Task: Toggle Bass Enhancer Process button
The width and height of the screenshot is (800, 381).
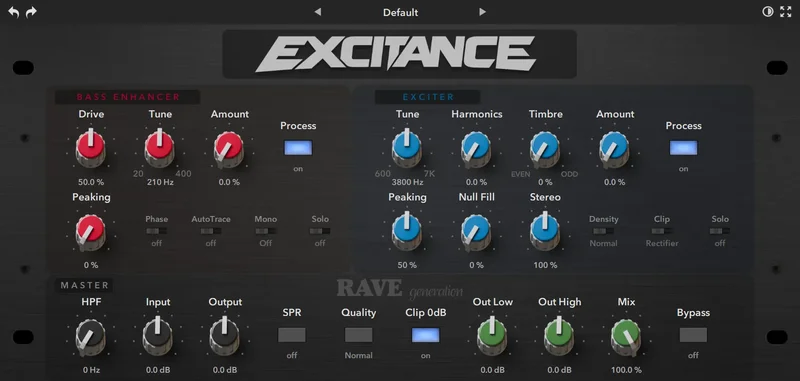Action: [x=298, y=148]
